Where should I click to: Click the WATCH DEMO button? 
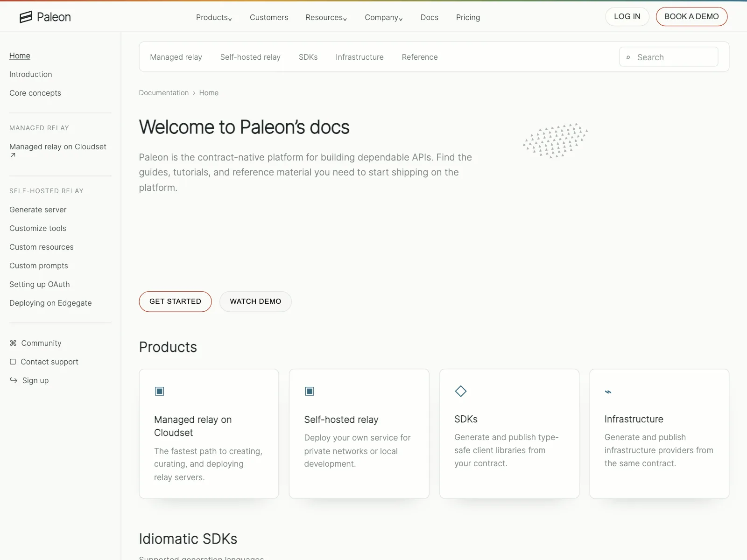(255, 301)
